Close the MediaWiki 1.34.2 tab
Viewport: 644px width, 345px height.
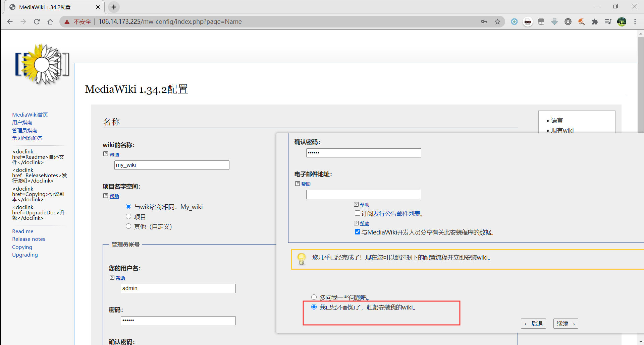click(98, 7)
